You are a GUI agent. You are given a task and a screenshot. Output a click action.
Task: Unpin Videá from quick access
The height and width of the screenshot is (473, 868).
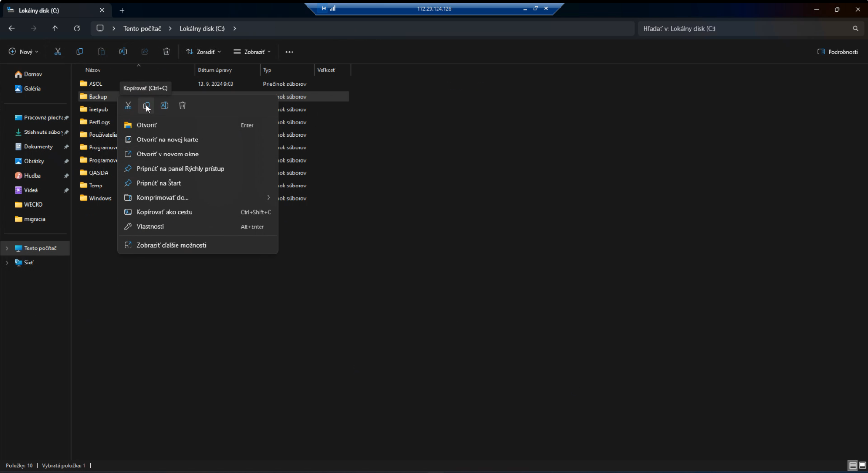coord(66,190)
